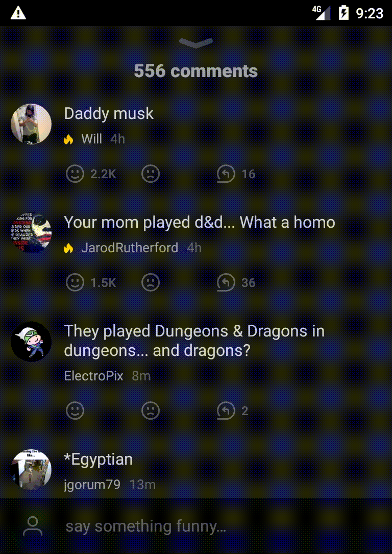
Task: Open Will's profile picture
Action: coord(31,124)
